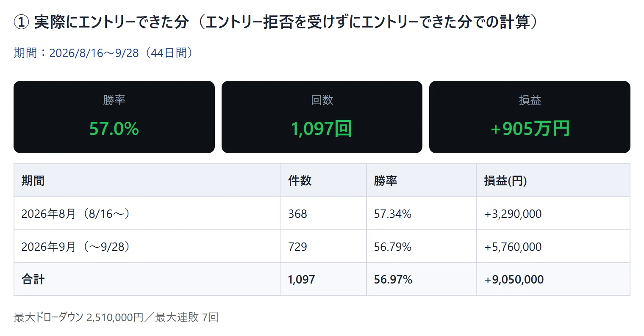Viewport: 644px width, 336px height.
Task: Select the 損益(円) column header
Action: coord(553,181)
